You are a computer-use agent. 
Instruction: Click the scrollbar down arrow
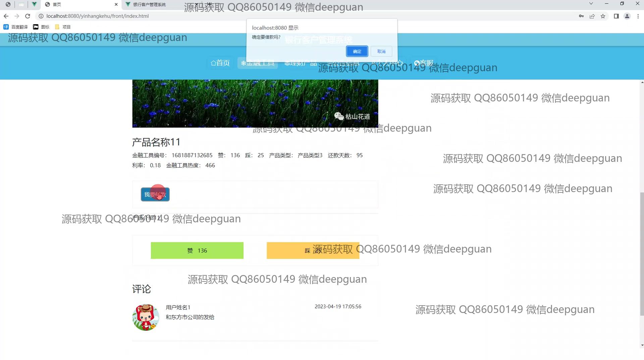(x=642, y=345)
